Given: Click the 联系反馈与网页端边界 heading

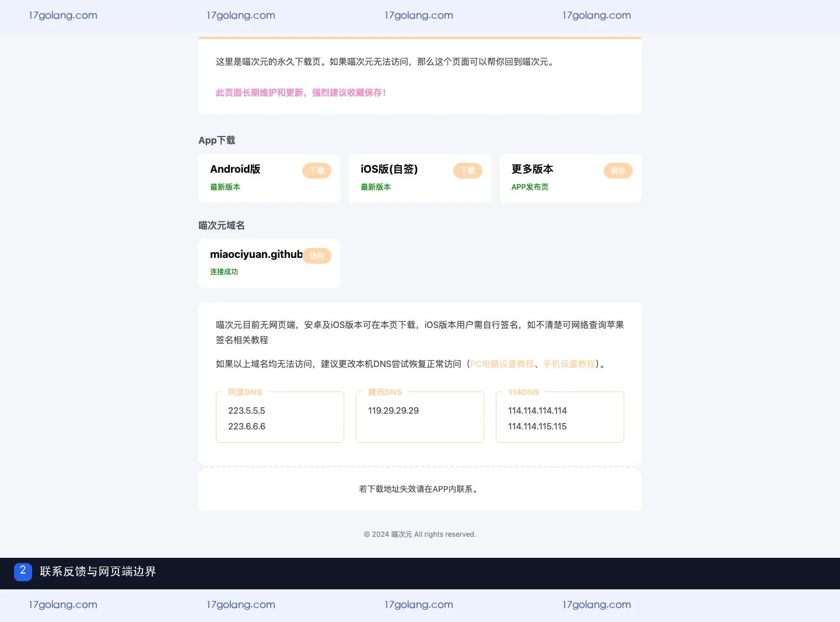Looking at the screenshot, I should [x=98, y=572].
